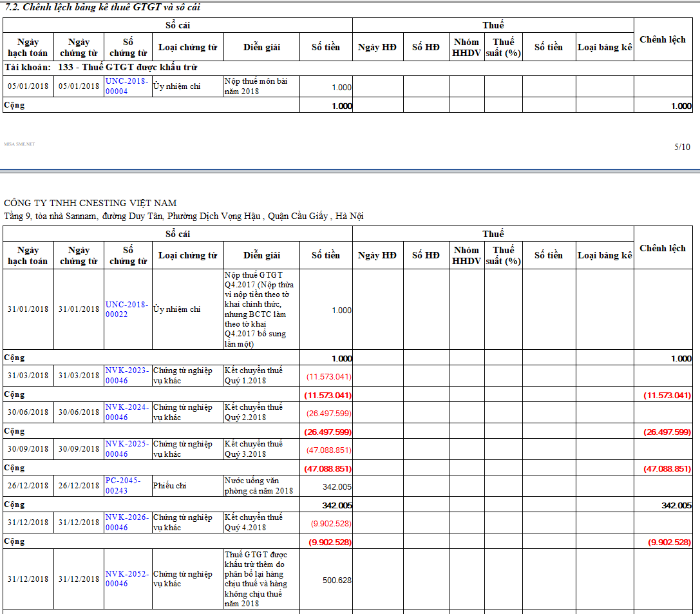Click amount 342.005 in PC-2045 row
The width and height of the screenshot is (700, 614).
pos(337,486)
